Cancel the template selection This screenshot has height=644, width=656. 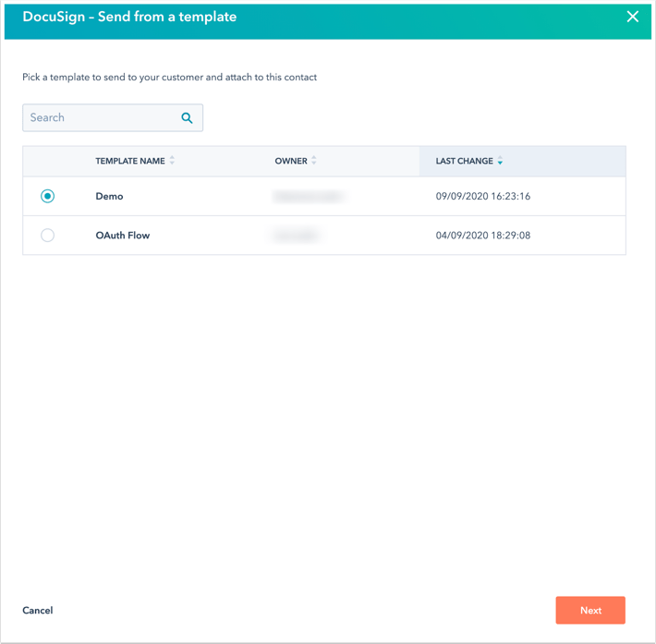[x=38, y=610]
